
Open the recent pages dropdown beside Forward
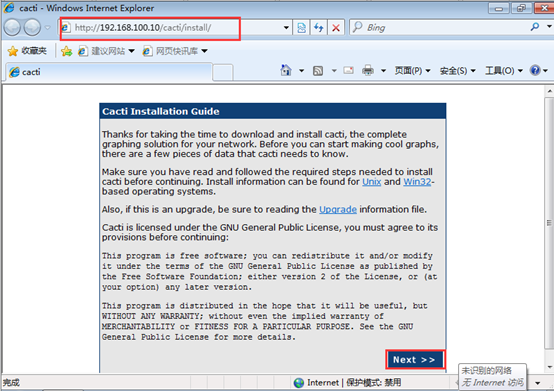tap(48, 28)
